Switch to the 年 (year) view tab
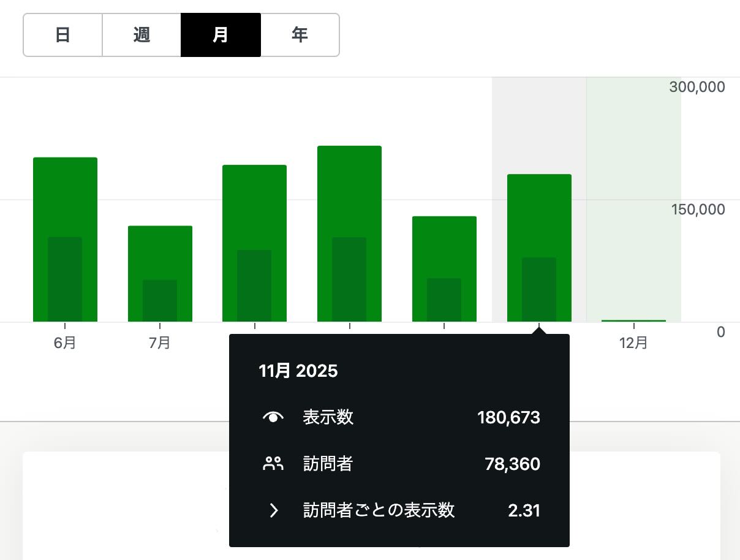The image size is (740, 560). click(x=300, y=35)
